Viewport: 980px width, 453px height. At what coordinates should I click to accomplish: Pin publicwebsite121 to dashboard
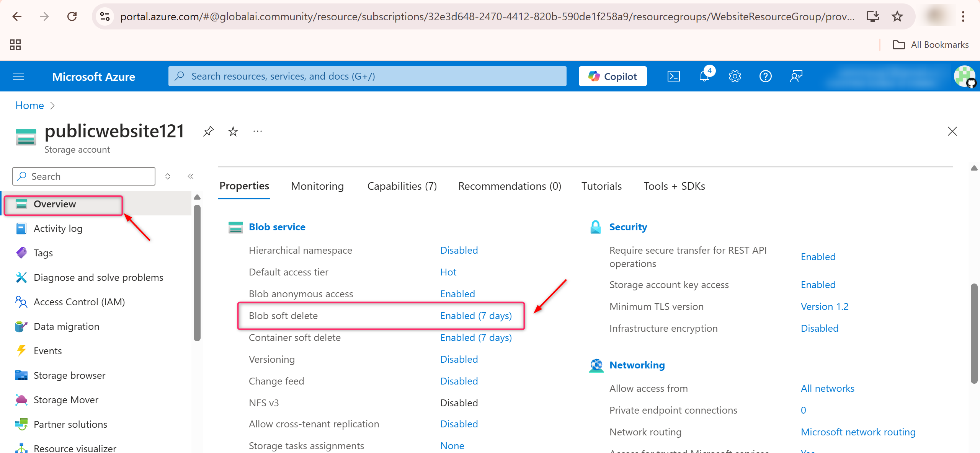pos(208,131)
